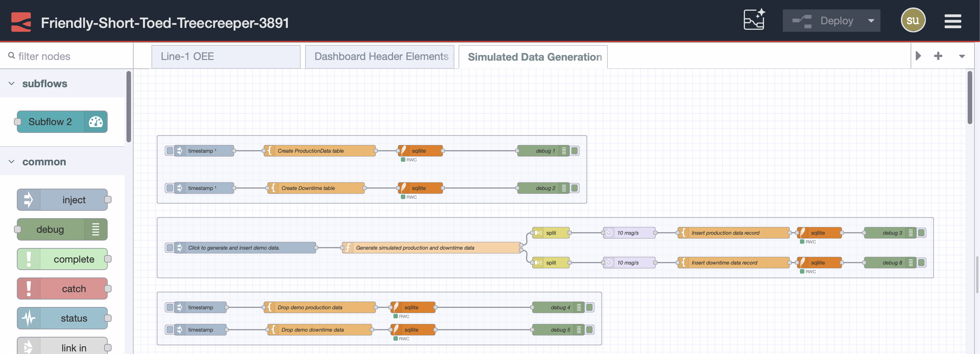The height and width of the screenshot is (354, 980).
Task: Select the upper split node
Action: pyautogui.click(x=551, y=233)
